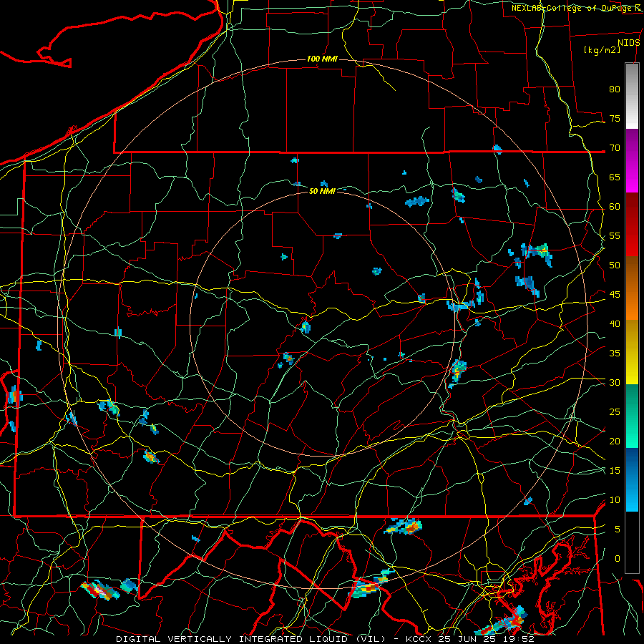This screenshot has height=644, width=644.
Task: Select the 65 value on the VIL scale
Action: tap(615, 177)
